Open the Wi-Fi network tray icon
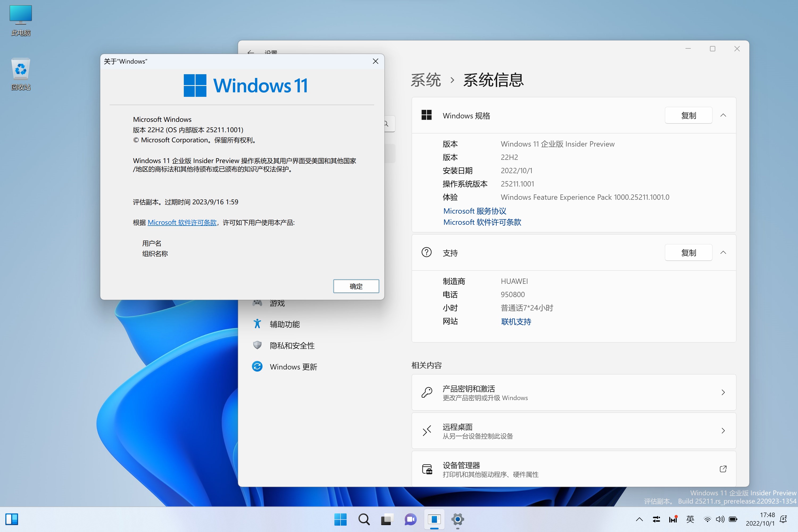This screenshot has width=798, height=532. (707, 519)
